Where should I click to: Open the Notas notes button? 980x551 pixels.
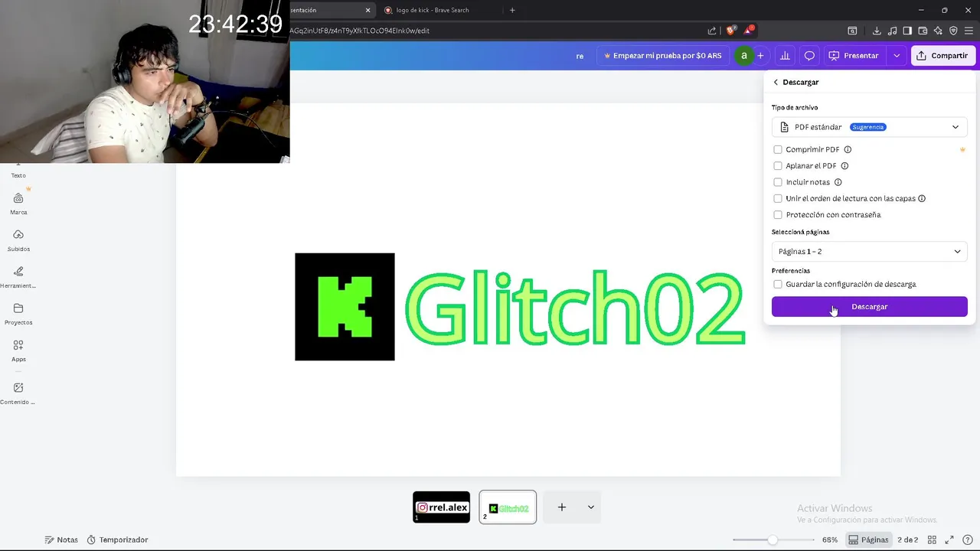click(x=61, y=540)
